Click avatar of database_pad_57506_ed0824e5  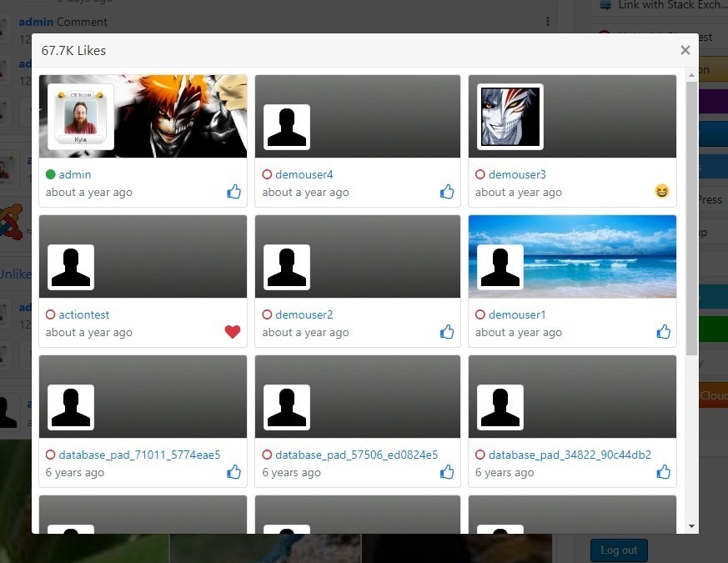tap(287, 407)
